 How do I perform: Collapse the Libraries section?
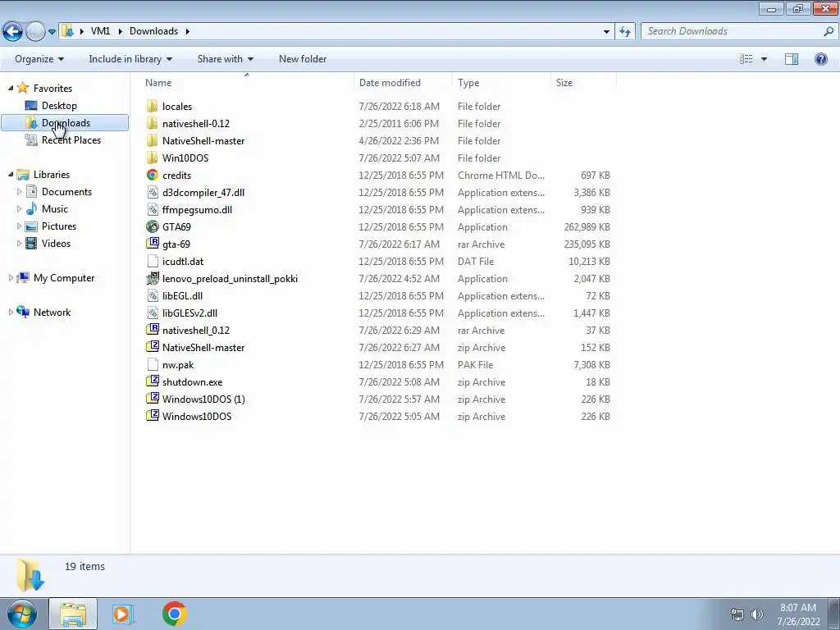tap(11, 174)
